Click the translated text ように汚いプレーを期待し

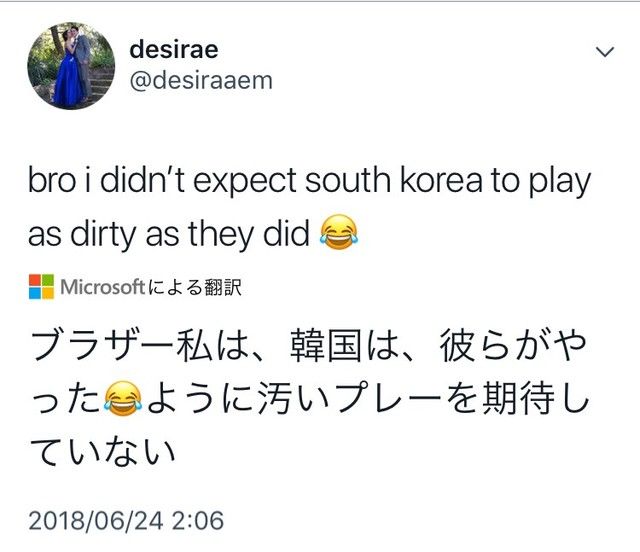(368, 398)
